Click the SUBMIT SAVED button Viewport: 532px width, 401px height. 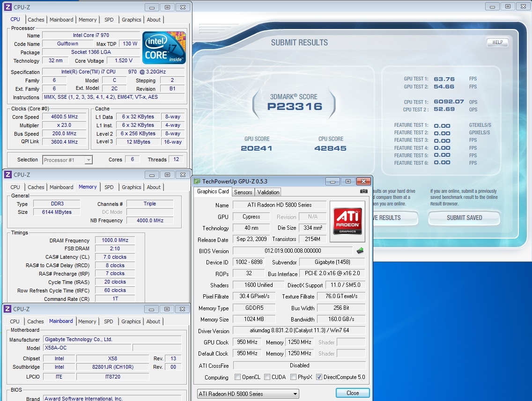coord(464,218)
